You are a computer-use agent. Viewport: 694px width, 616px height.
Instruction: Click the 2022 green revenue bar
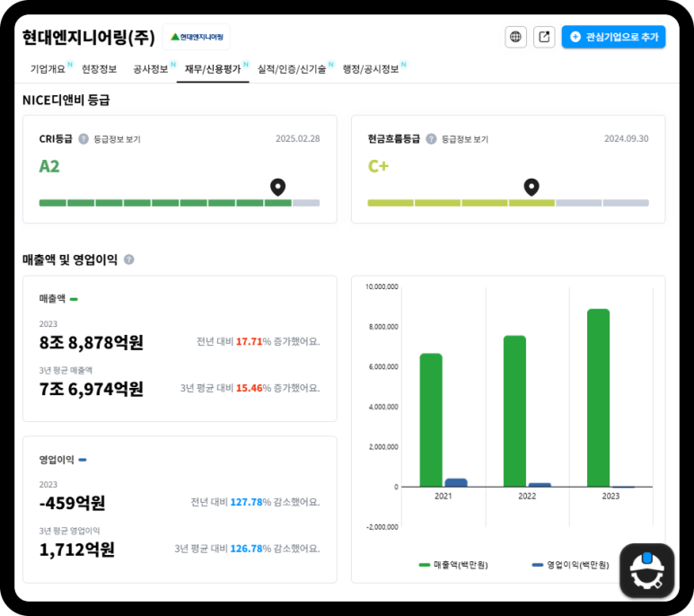click(514, 411)
